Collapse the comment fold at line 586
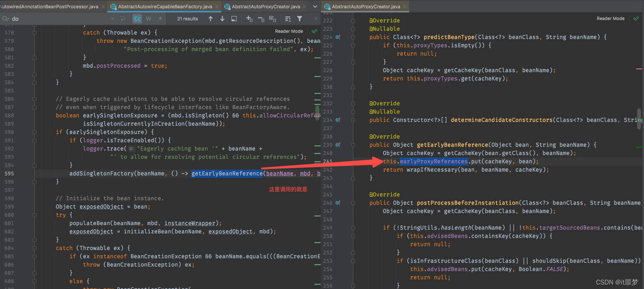The width and height of the screenshot is (644, 289). (x=34, y=99)
